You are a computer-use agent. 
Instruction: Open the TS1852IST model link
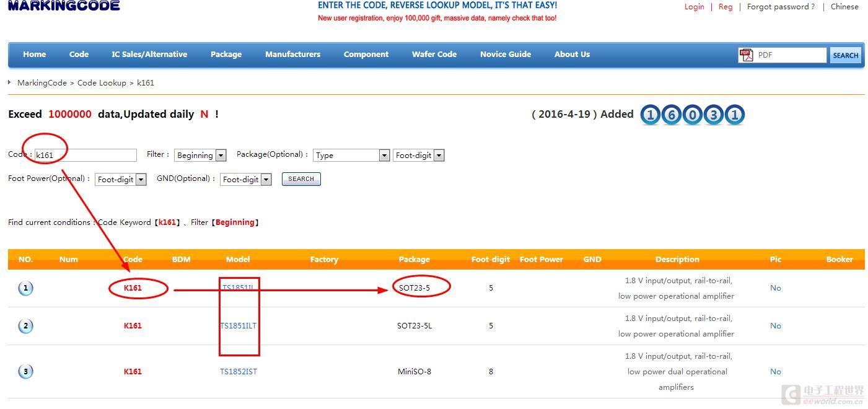(x=239, y=372)
